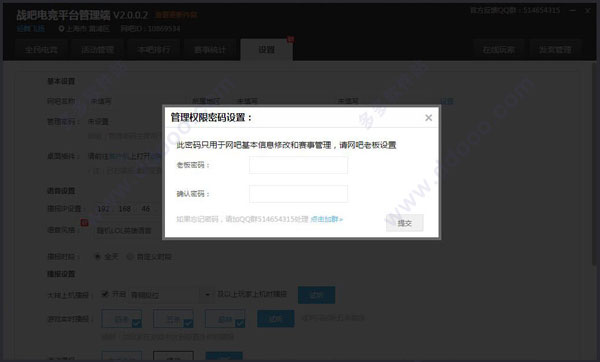Click the 设置 link in 基本设置 row
Image resolution: width=600 pixels, height=362 pixels.
pyautogui.click(x=447, y=101)
